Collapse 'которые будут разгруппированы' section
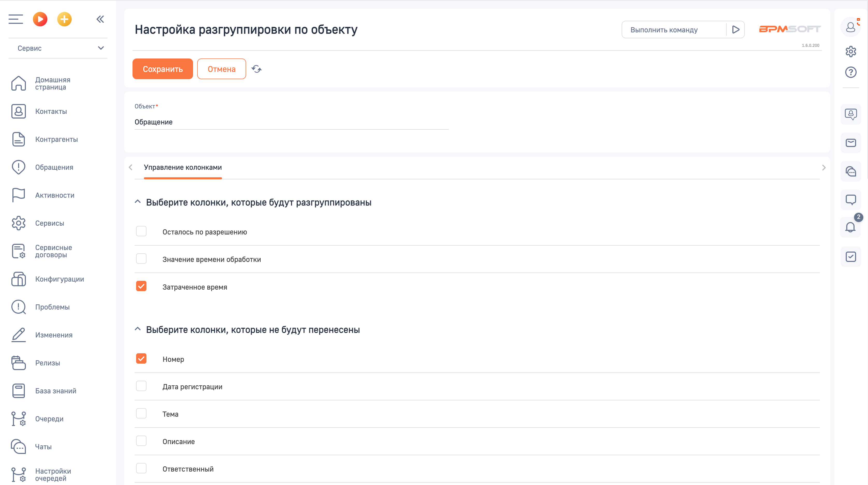Image resolution: width=868 pixels, height=485 pixels. (137, 202)
